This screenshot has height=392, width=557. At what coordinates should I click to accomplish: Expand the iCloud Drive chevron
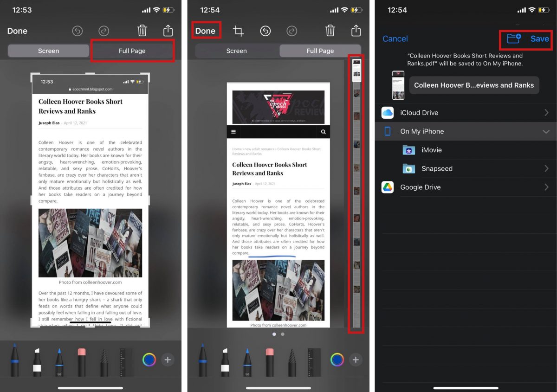[546, 113]
